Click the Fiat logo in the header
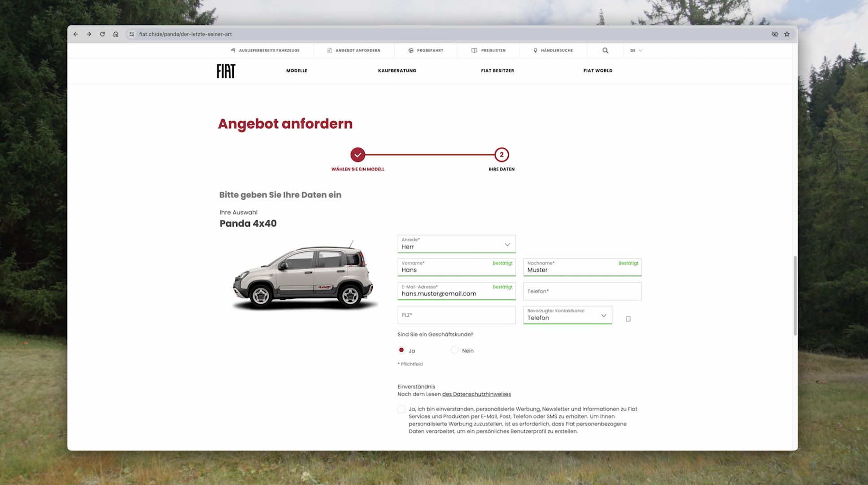This screenshot has height=485, width=868. click(x=225, y=70)
